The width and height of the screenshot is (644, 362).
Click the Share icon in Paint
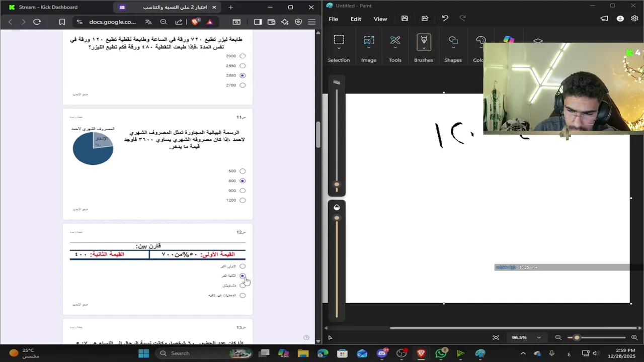(x=425, y=19)
